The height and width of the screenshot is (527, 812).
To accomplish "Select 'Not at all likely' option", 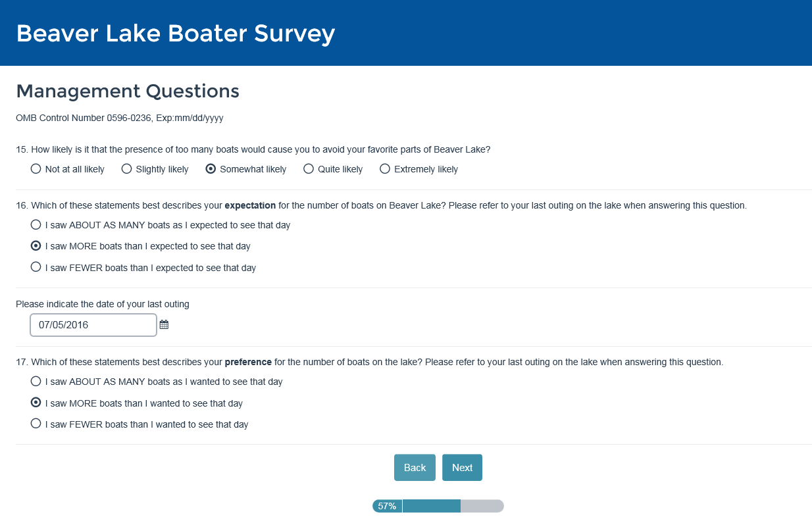I will pos(36,169).
